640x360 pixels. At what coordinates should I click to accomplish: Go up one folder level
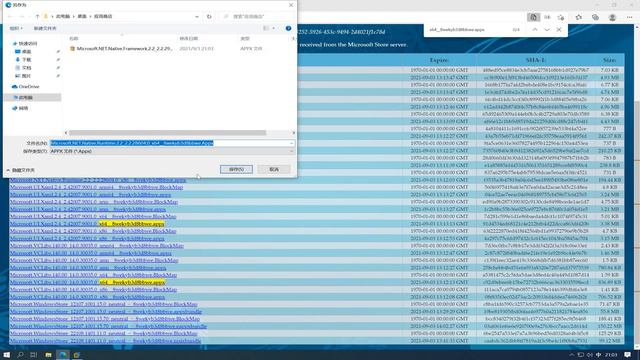tap(37, 16)
